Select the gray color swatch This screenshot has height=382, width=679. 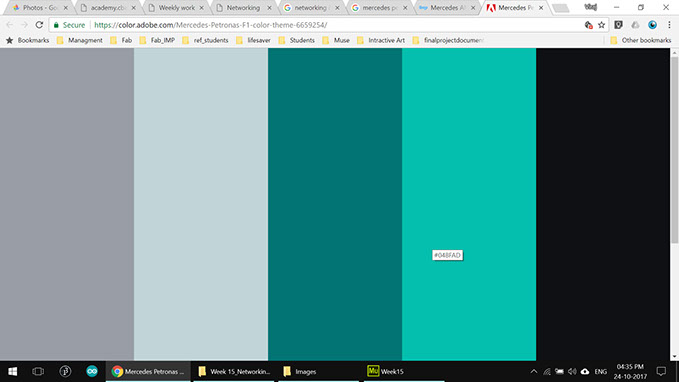tap(67, 204)
